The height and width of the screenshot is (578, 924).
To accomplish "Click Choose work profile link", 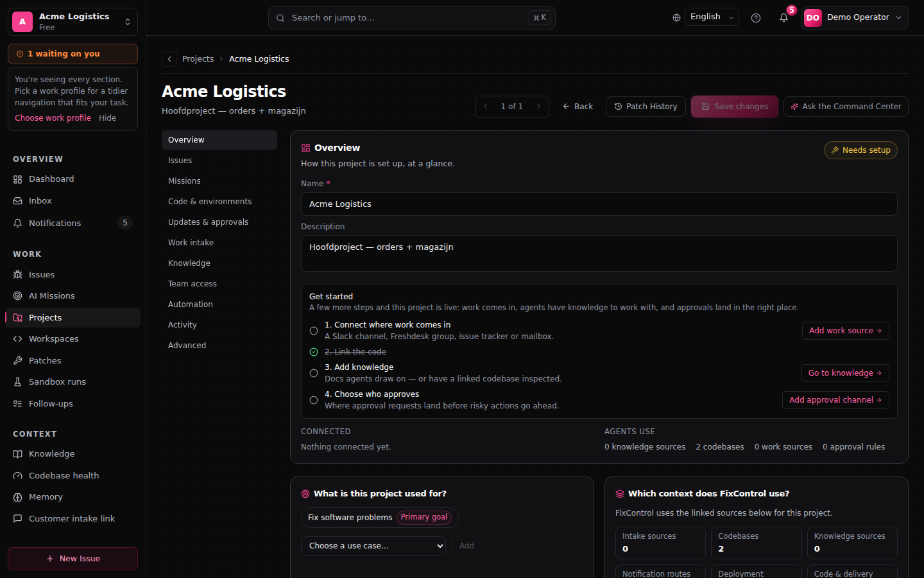I will click(53, 118).
